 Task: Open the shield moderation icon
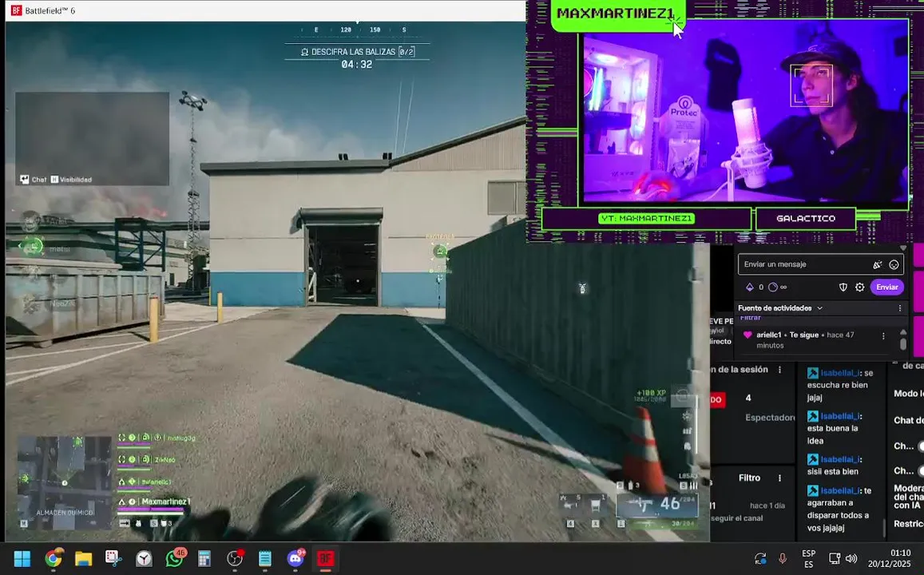[x=843, y=287]
